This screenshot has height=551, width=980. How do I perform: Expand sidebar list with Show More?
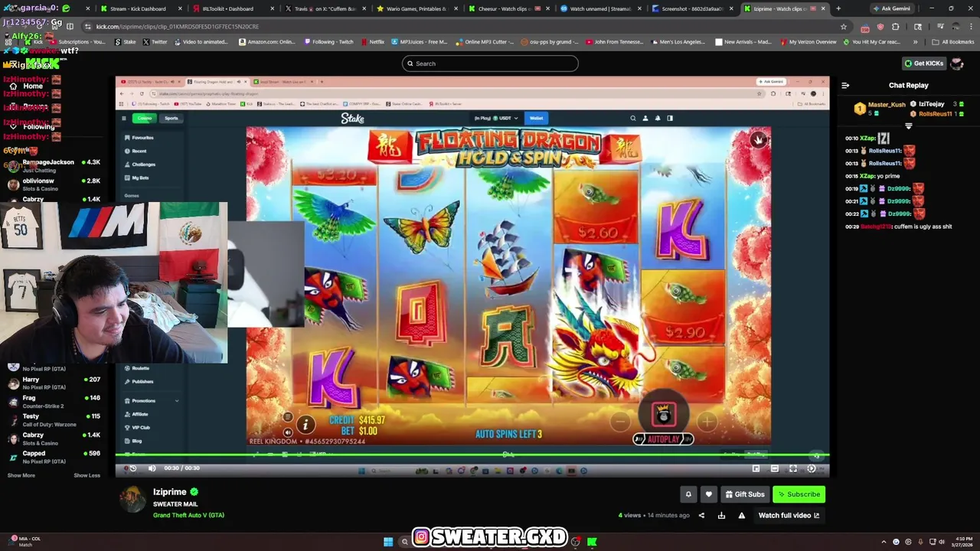click(21, 475)
